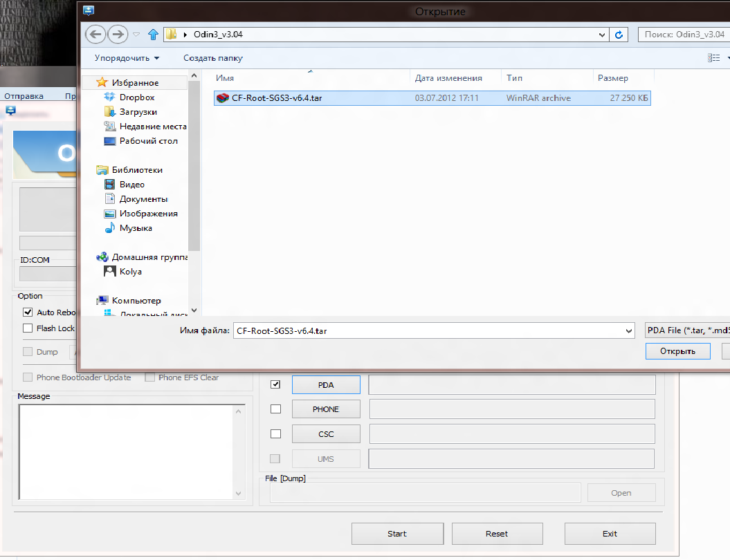Open recent locations dropdown arrow

coord(136,35)
